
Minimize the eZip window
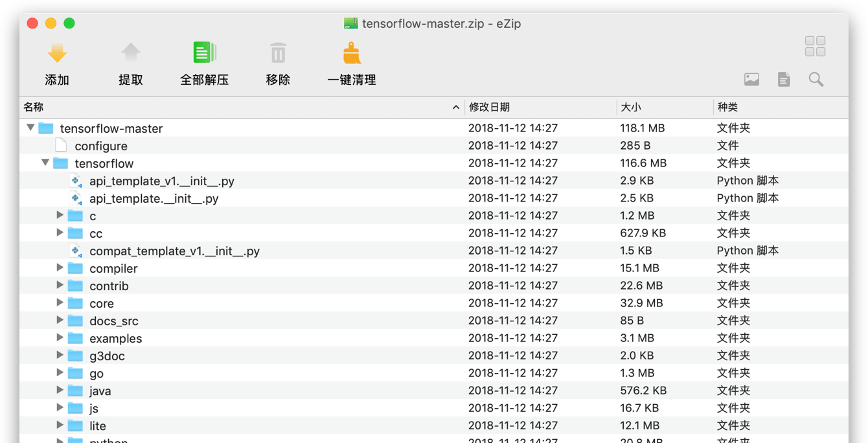pyautogui.click(x=51, y=23)
